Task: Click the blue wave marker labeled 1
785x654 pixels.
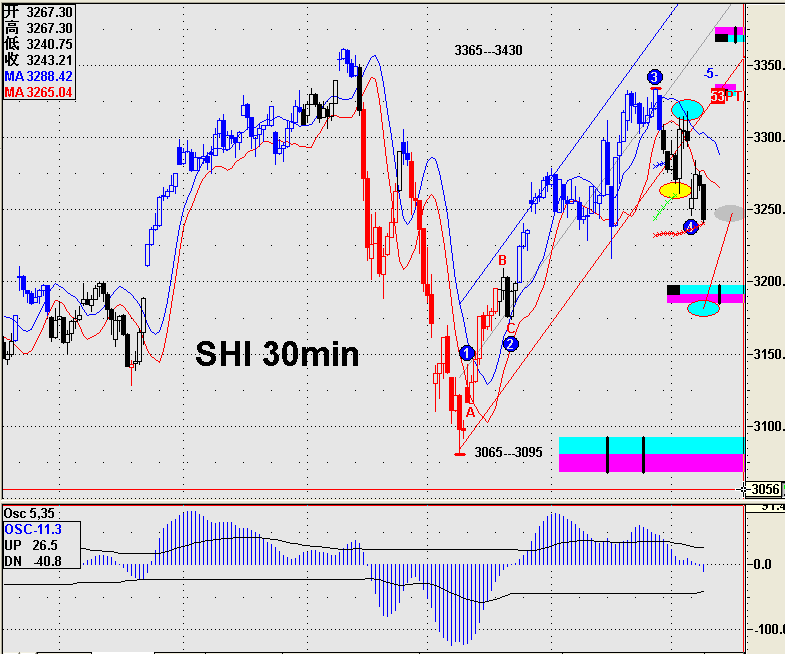Action: point(467,352)
